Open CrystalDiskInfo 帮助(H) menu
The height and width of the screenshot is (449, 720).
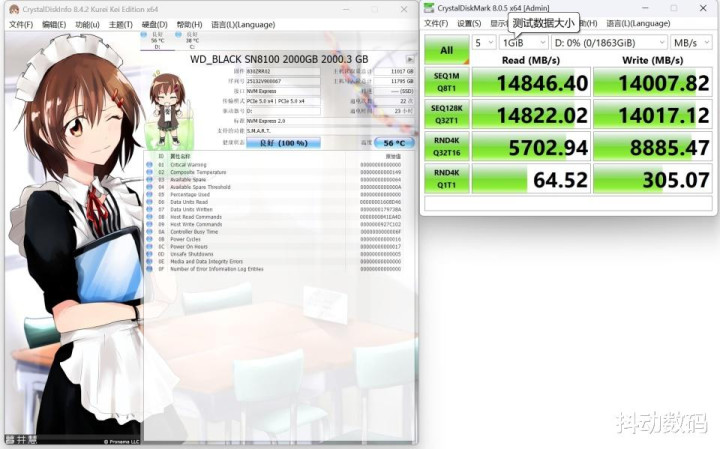click(x=189, y=24)
